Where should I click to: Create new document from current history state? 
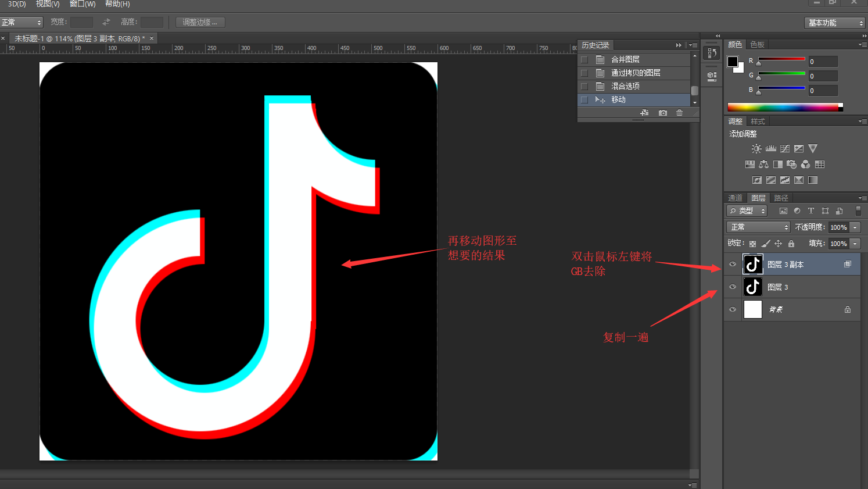click(644, 113)
